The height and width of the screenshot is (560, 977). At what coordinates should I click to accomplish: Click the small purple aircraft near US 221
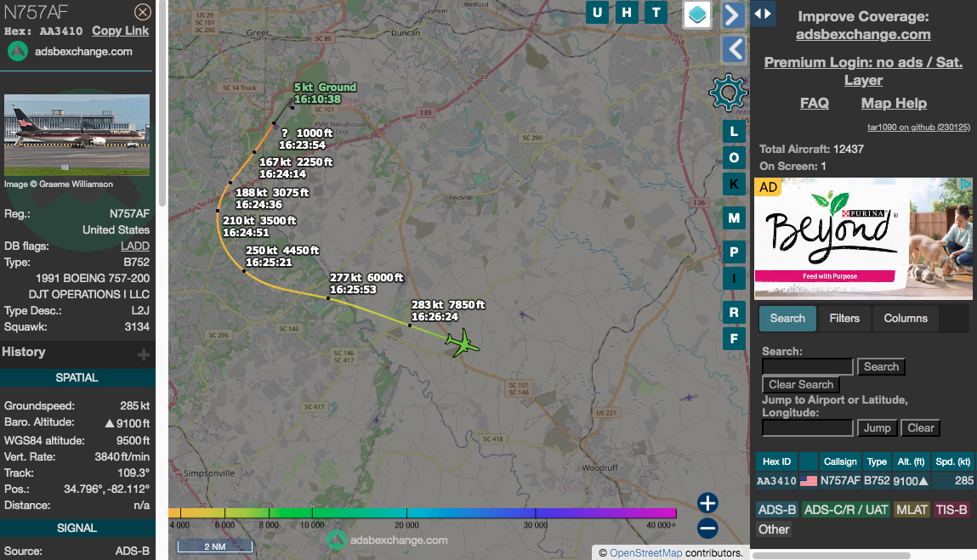pyautogui.click(x=689, y=397)
